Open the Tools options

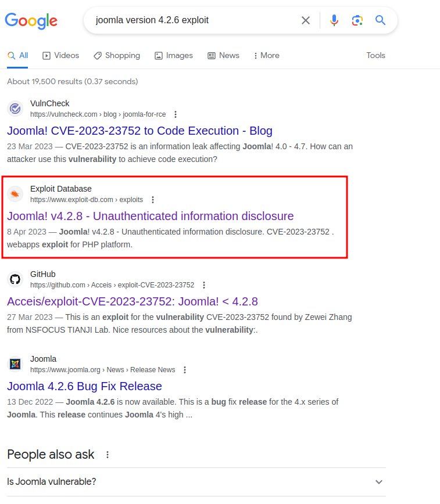[x=375, y=56]
